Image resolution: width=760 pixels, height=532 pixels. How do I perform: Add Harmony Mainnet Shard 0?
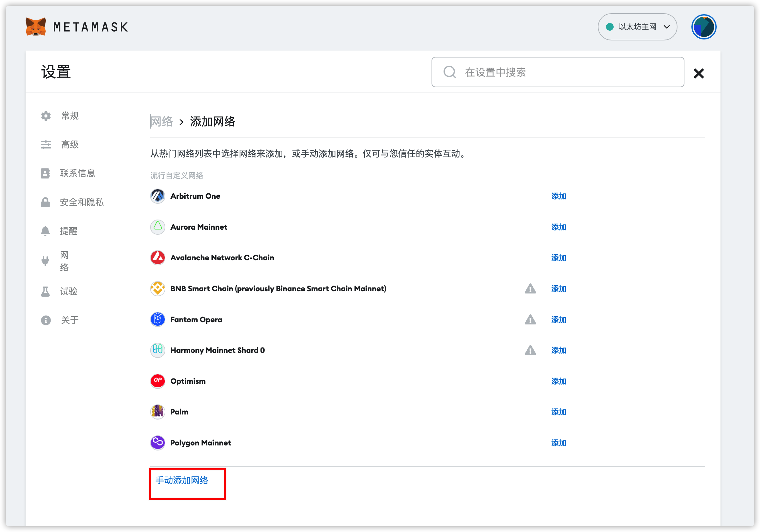coord(558,350)
